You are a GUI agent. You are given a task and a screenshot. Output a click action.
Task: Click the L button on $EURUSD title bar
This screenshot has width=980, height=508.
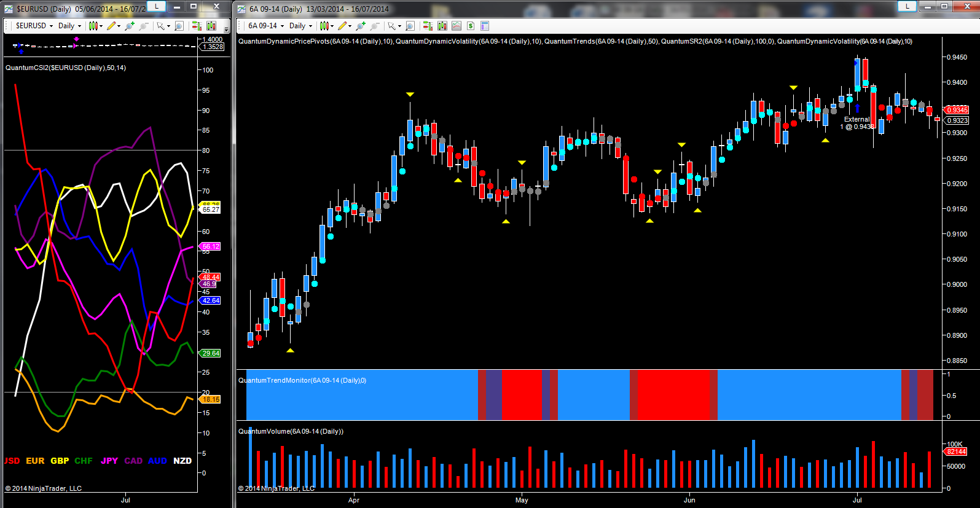157,6
